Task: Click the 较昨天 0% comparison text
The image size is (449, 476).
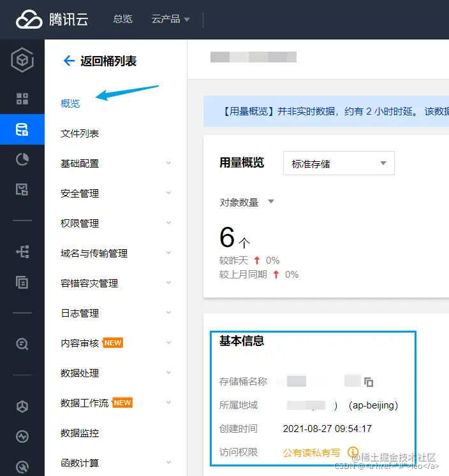Action: (249, 260)
